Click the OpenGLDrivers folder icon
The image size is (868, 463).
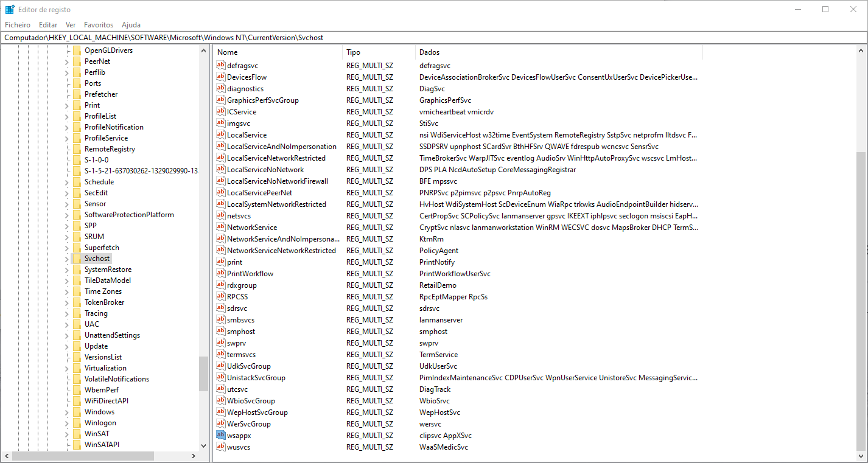77,50
